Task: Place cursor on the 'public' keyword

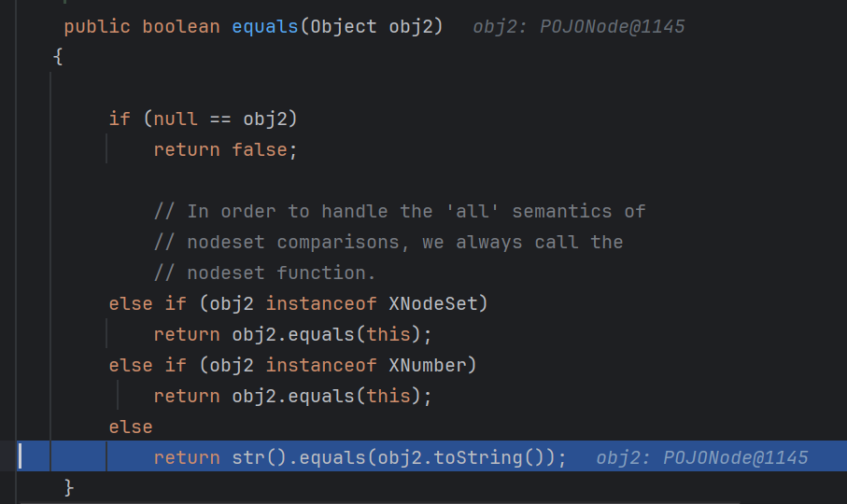Action: coord(97,26)
